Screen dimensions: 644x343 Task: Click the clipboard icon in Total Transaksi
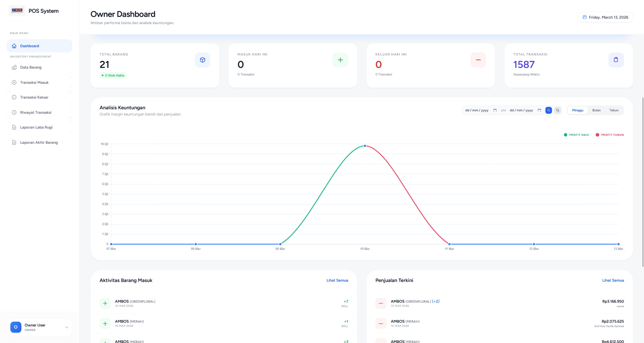[616, 60]
